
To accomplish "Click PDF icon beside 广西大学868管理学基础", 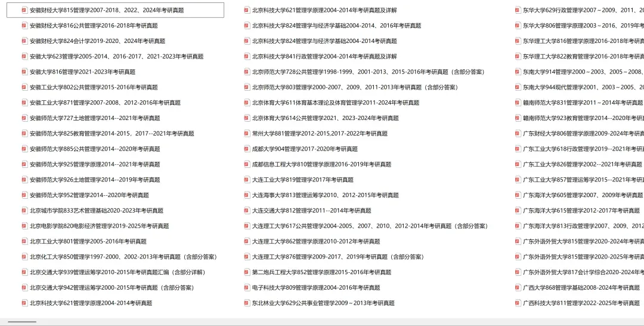I will [x=518, y=288].
